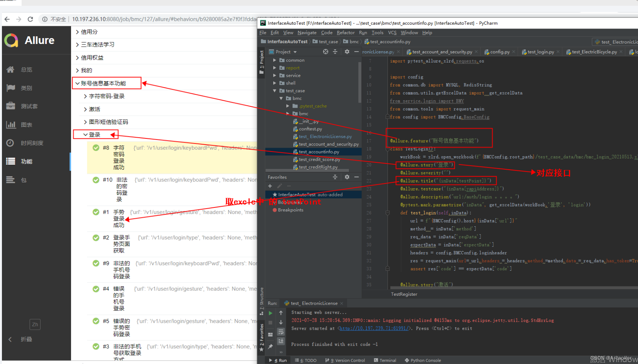Open the Python Console tool window
The width and height of the screenshot is (638, 364).
423,361
